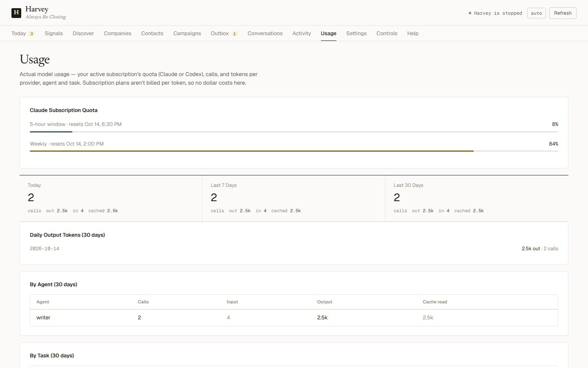Click the Today badge showing 3
Image resolution: width=588 pixels, height=368 pixels.
coord(31,34)
